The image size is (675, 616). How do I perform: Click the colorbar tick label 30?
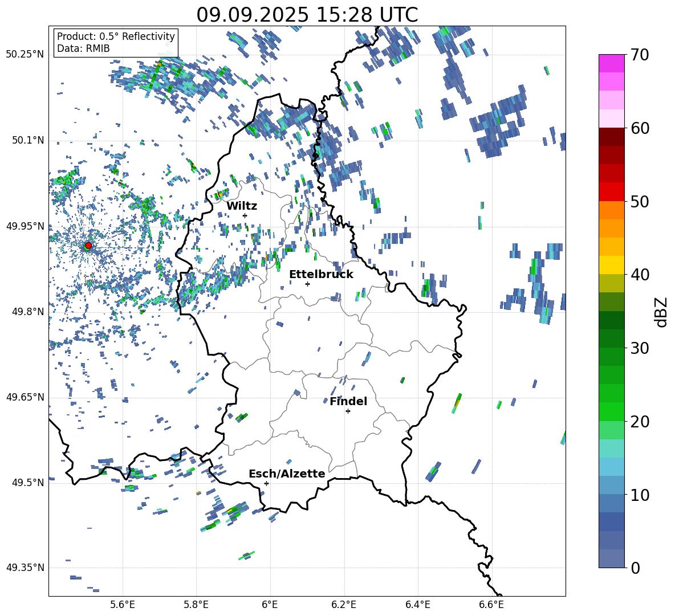tap(640, 348)
